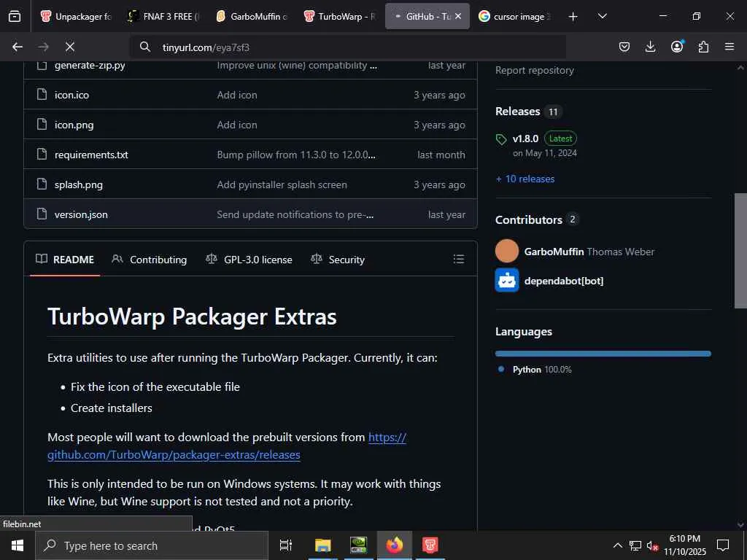The height and width of the screenshot is (560, 747).
Task: Click file icon beside version.json
Action: click(x=42, y=214)
